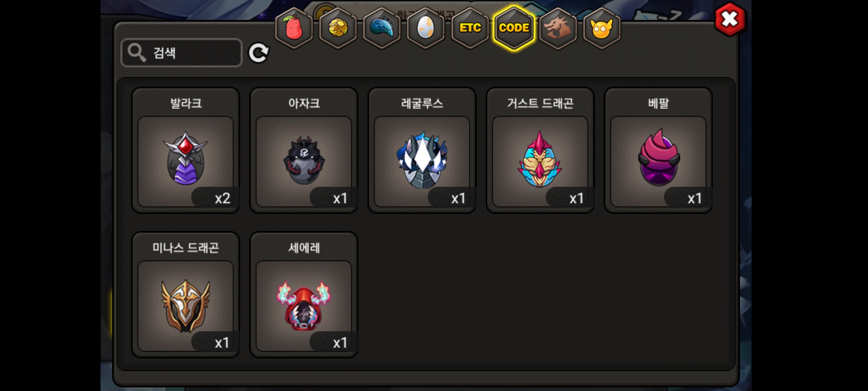
Task: Choose the 레굴루스 egg card
Action: [422, 150]
